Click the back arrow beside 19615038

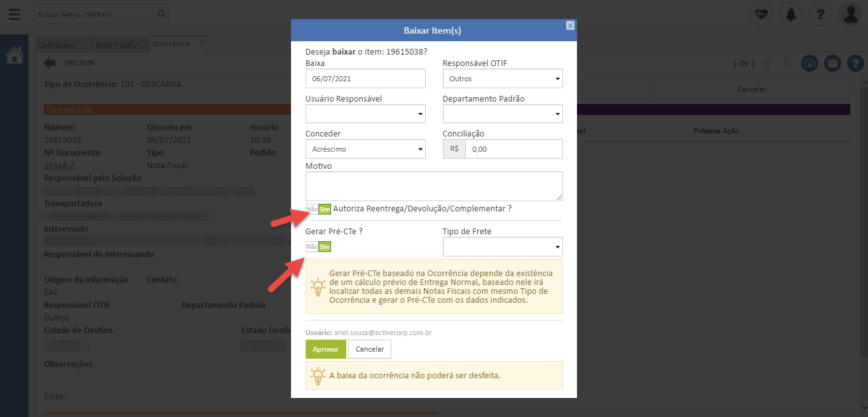50,63
